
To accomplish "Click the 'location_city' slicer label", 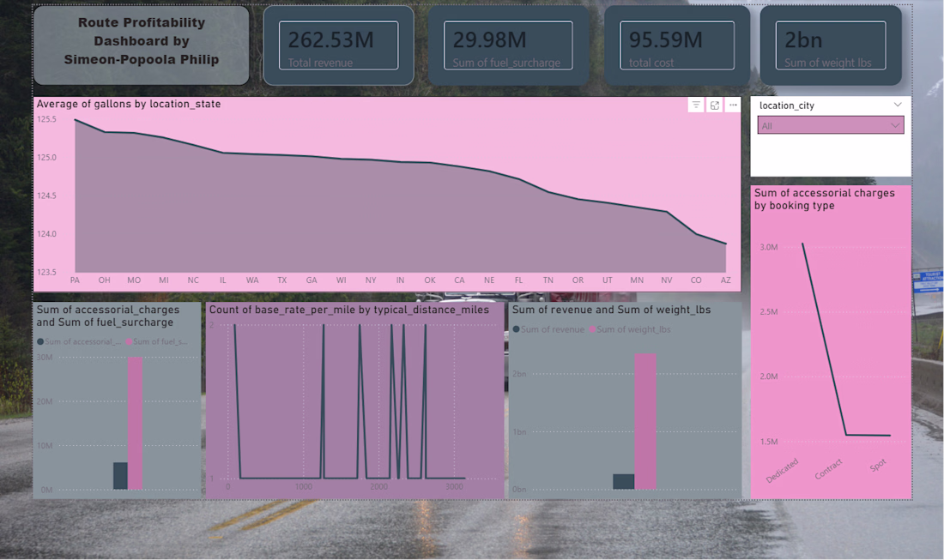I will pos(787,105).
